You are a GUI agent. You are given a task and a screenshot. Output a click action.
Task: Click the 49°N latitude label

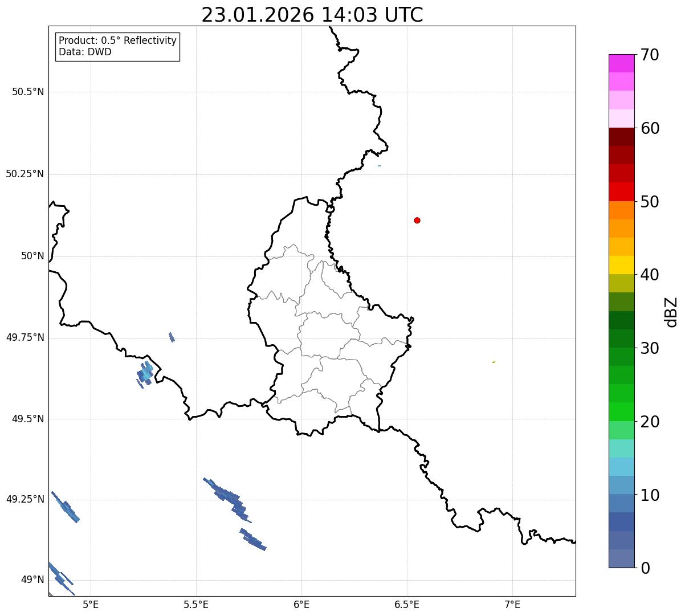[x=32, y=580]
